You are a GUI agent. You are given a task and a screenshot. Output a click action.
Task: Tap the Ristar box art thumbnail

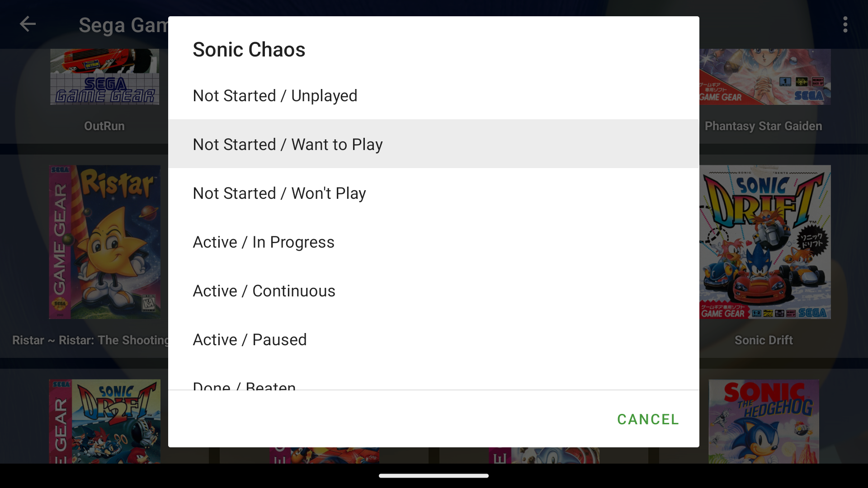coord(104,242)
